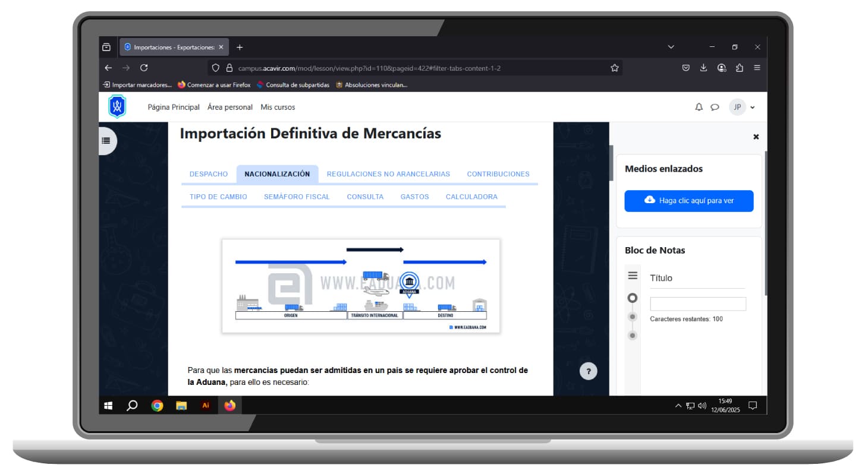Screen dimensions: 868x474
Task: Click the Firefox downloads arrow icon
Action: [703, 68]
